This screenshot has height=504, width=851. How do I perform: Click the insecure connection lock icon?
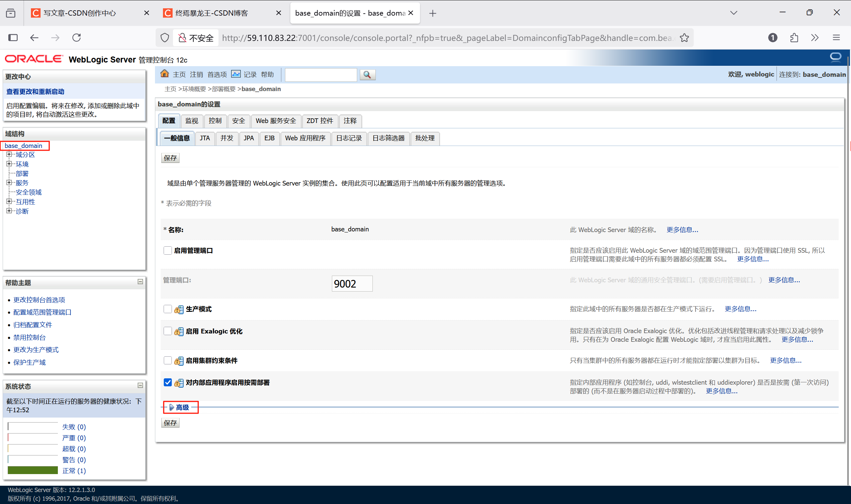tap(183, 38)
